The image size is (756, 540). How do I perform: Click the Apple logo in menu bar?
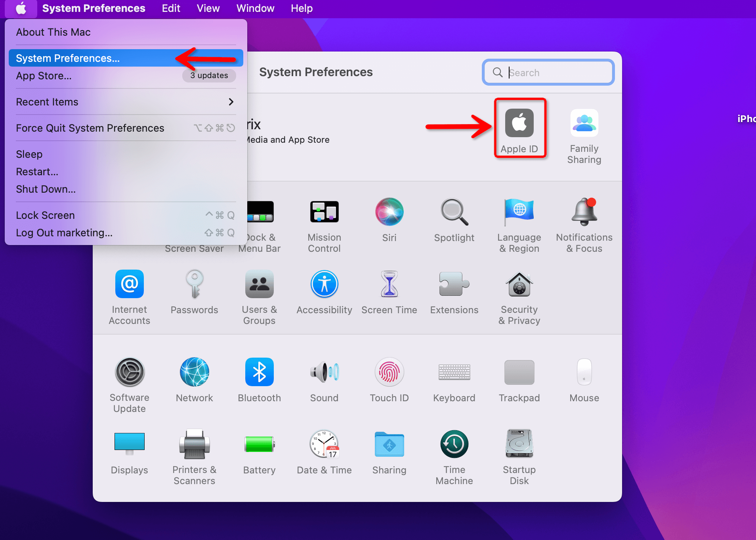point(21,8)
